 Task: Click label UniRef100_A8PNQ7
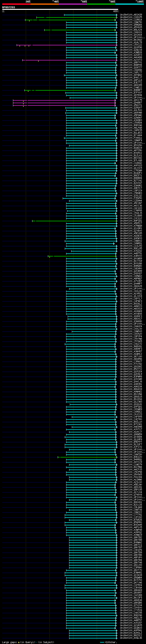pyautogui.click(x=131, y=278)
